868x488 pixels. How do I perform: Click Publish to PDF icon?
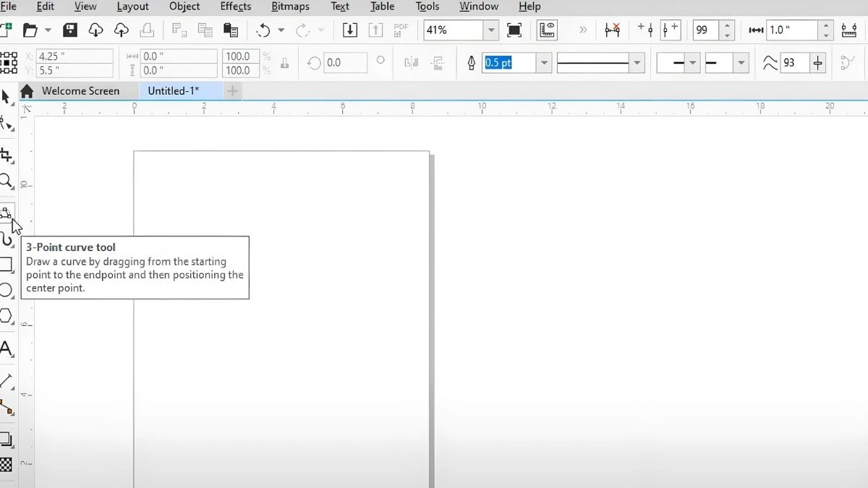[x=401, y=30]
